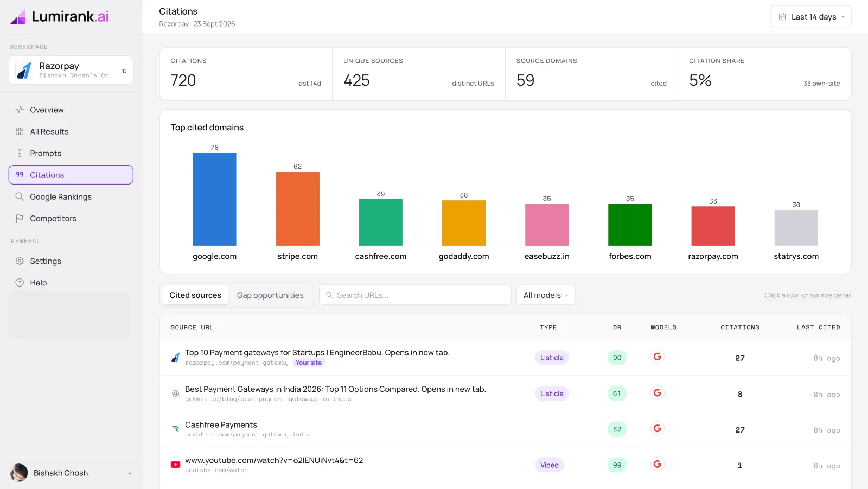The width and height of the screenshot is (868, 489).
Task: Open Overview in the sidebar
Action: 71,110
